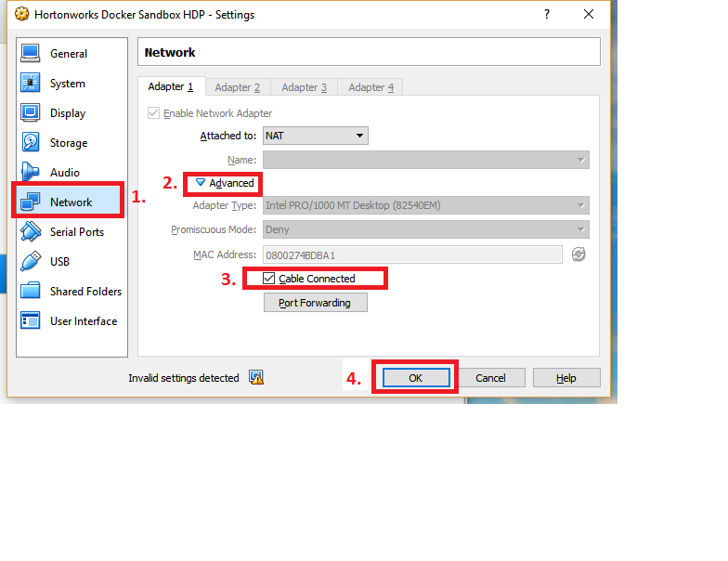Toggle Enable Network Adapter checkbox
Image resolution: width=728 pixels, height=561 pixels.
(154, 113)
